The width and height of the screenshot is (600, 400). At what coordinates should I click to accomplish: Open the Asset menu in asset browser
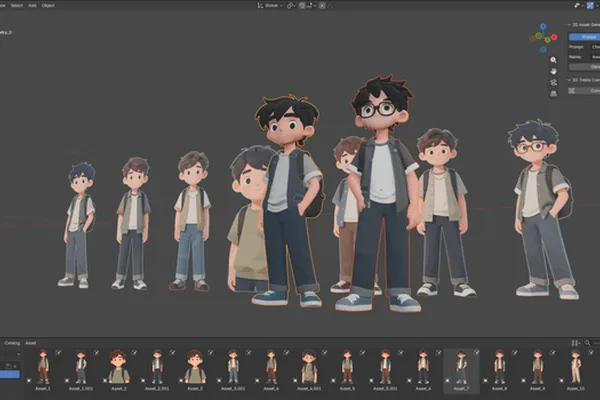click(x=31, y=343)
